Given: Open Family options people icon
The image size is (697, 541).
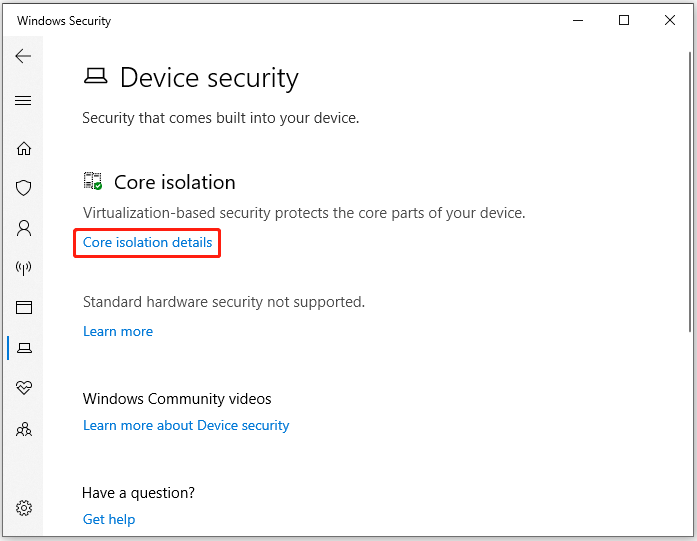Looking at the screenshot, I should (24, 429).
